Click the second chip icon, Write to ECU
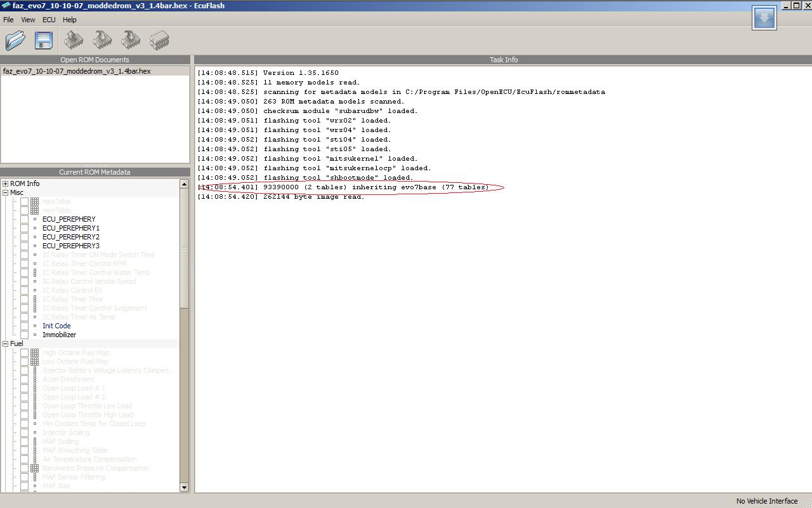Image resolution: width=812 pixels, height=508 pixels. tap(102, 41)
